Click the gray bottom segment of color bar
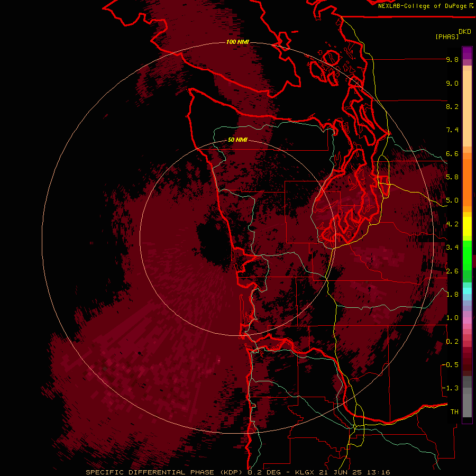476x476 pixels. click(x=467, y=404)
